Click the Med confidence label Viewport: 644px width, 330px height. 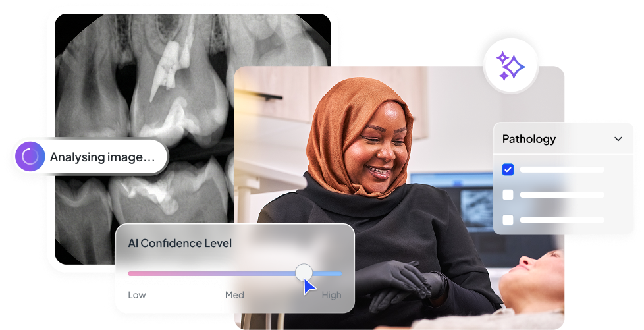(x=234, y=295)
